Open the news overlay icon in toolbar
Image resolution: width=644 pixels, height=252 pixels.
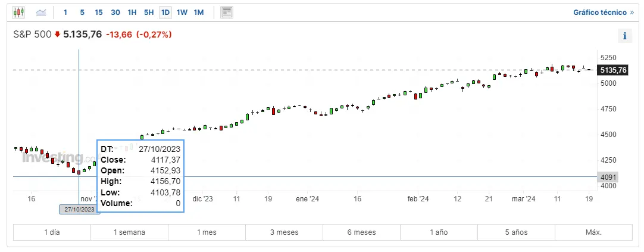[227, 13]
